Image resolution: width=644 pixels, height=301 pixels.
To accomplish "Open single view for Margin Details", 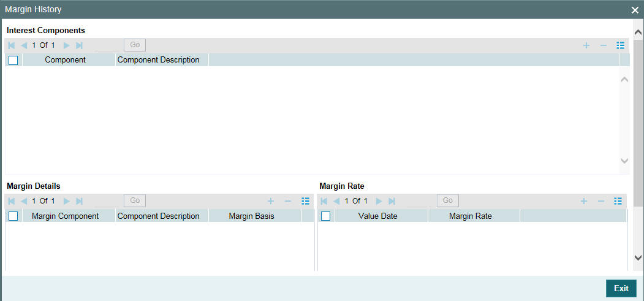I will tap(305, 201).
